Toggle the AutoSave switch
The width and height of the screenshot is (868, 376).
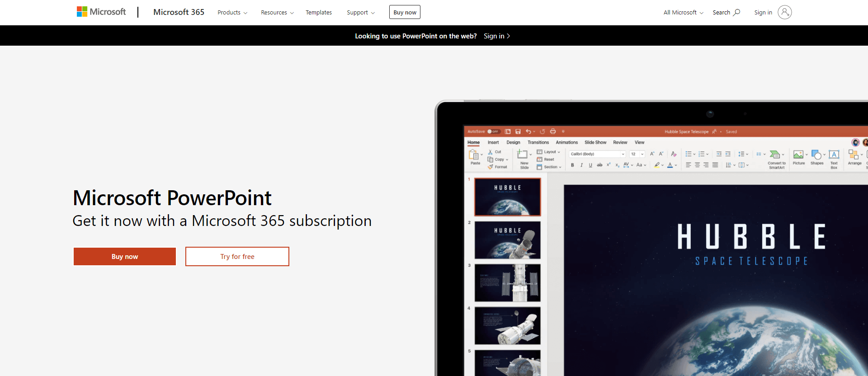[494, 132]
